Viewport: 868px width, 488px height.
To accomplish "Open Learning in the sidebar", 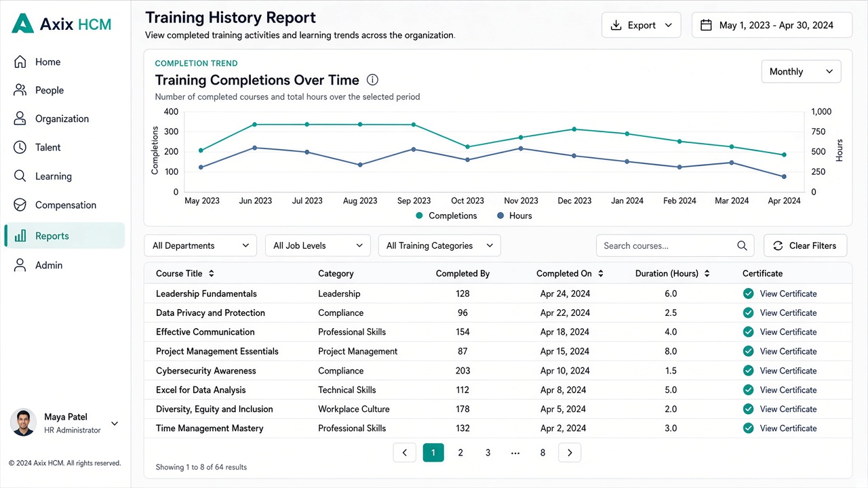I will (x=64, y=176).
